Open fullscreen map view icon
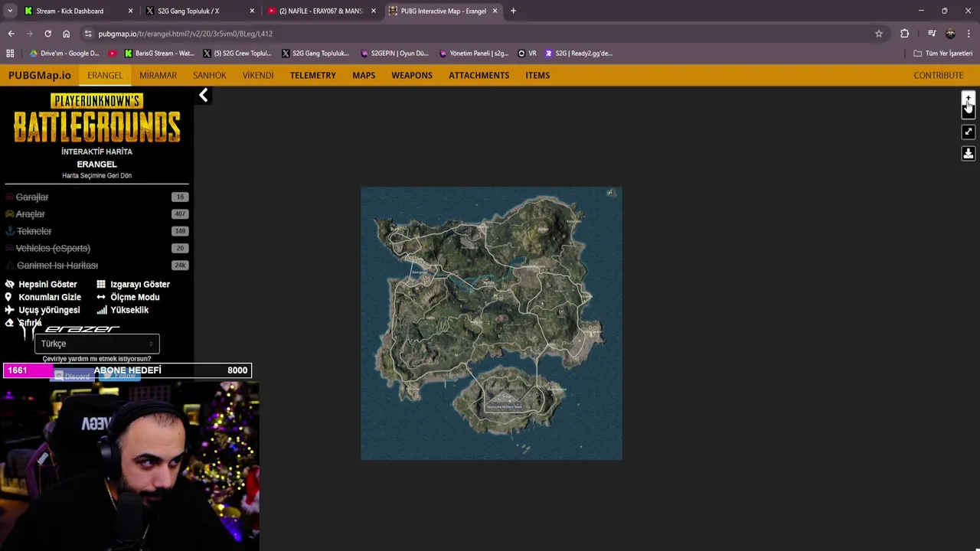The image size is (980, 551). point(968,132)
